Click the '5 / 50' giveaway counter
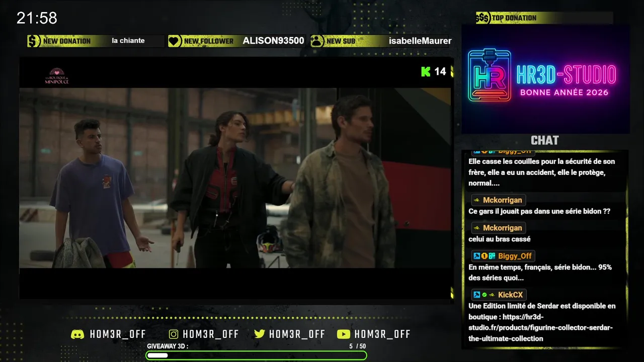This screenshot has height=362, width=644. pyautogui.click(x=358, y=346)
